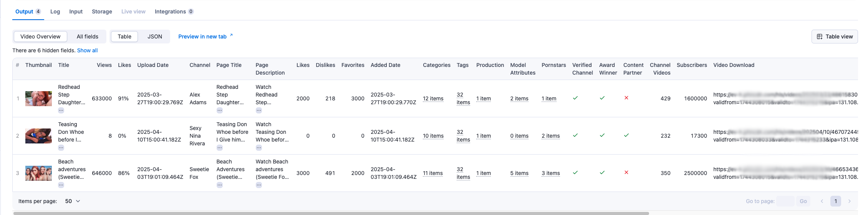Switch to Video Overview field set
Viewport: 868px width, 215px height.
point(40,37)
